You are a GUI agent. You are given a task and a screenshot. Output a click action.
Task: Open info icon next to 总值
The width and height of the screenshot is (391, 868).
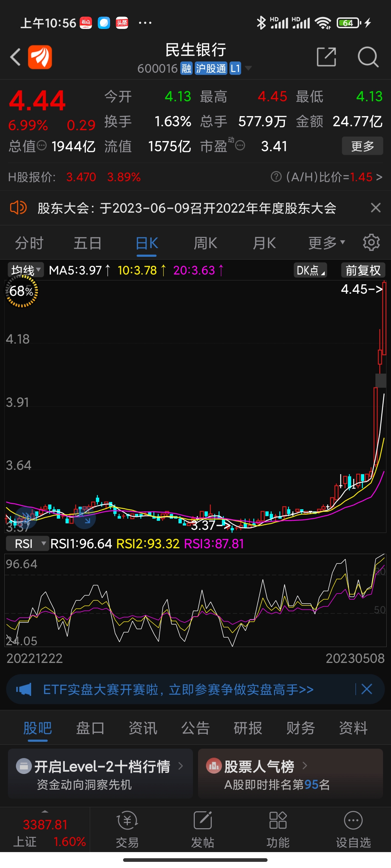42,146
